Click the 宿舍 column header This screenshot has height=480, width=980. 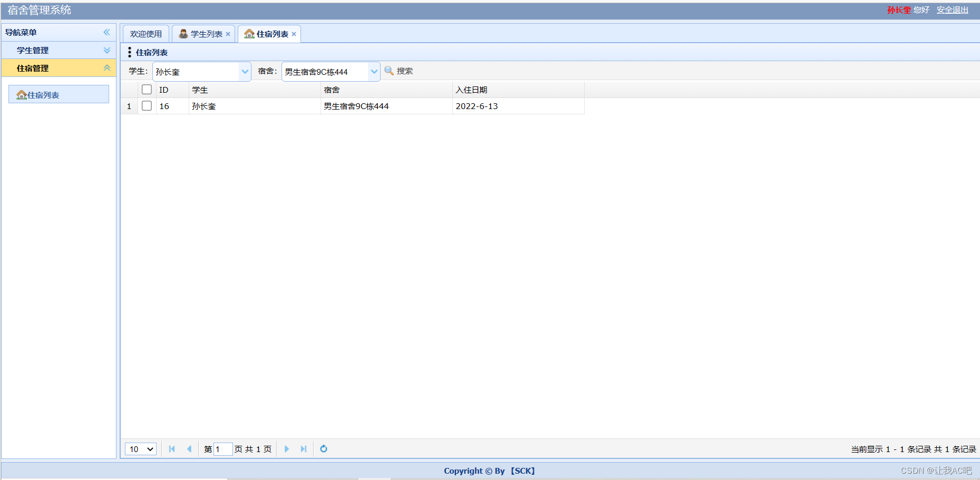coord(386,90)
